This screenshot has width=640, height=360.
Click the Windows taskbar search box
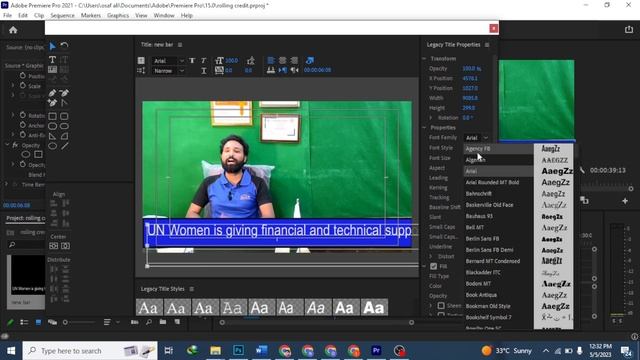(x=90, y=351)
